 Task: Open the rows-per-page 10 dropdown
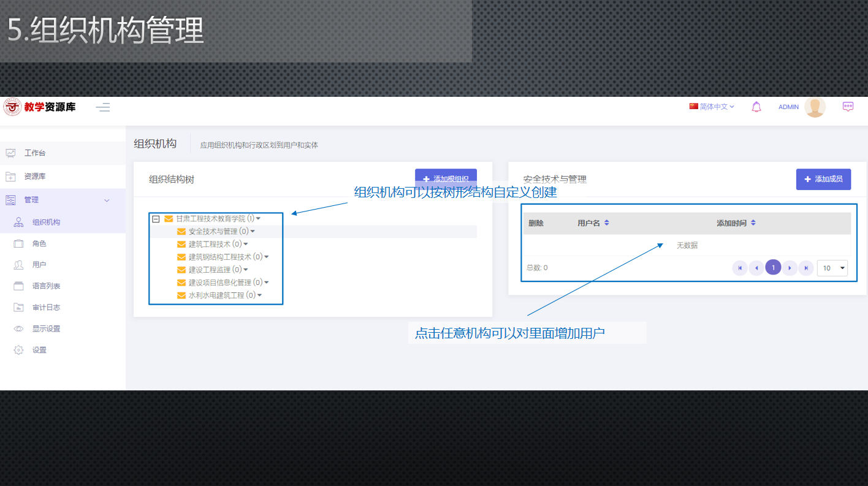[832, 268]
